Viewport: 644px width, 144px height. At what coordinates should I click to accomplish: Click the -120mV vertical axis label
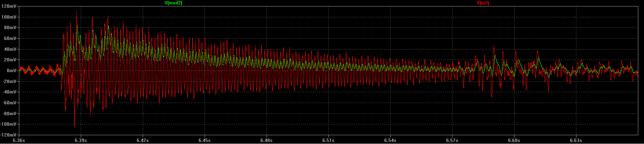(x=9, y=135)
